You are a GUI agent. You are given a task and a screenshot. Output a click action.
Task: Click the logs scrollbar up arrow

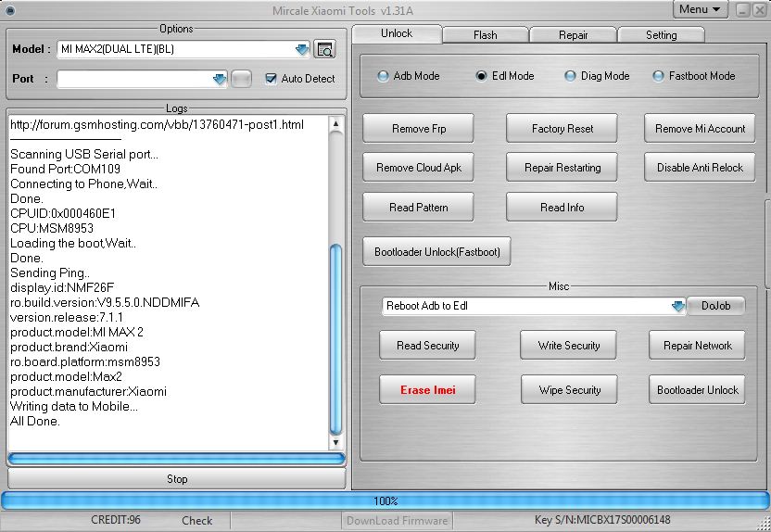pos(335,124)
